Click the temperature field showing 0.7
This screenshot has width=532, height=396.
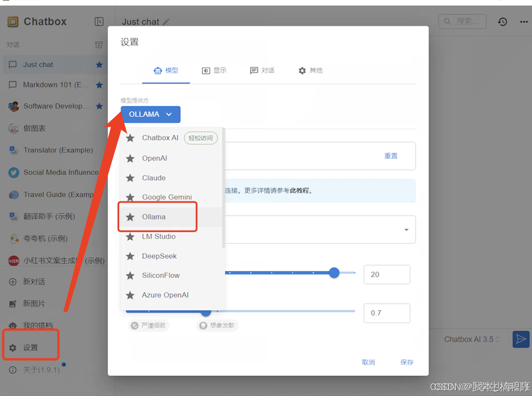387,313
